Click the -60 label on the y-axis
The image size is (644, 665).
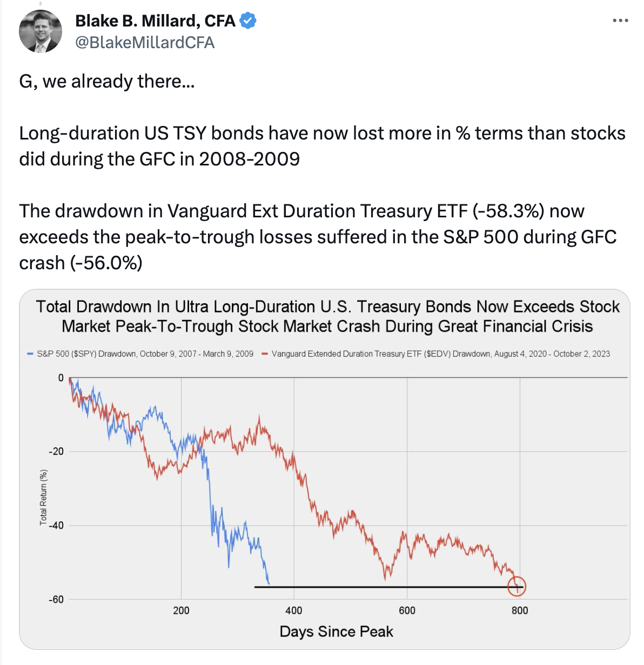pyautogui.click(x=56, y=600)
